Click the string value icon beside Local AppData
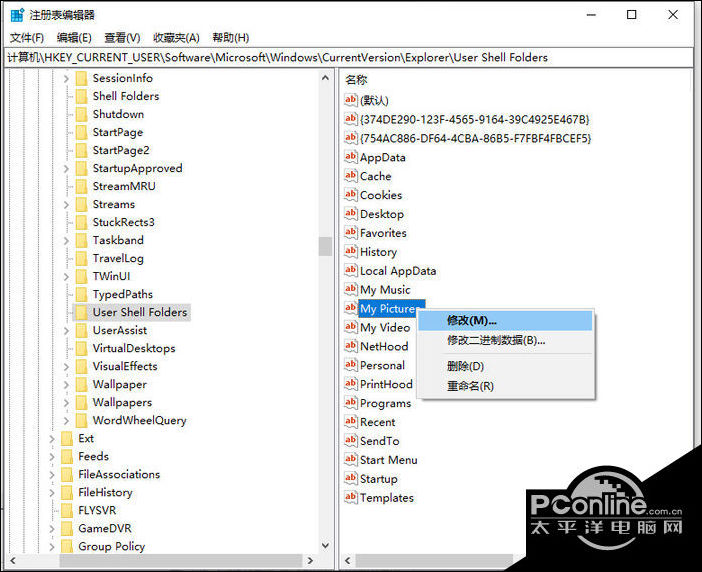Viewport: 702px width, 572px height. click(351, 270)
